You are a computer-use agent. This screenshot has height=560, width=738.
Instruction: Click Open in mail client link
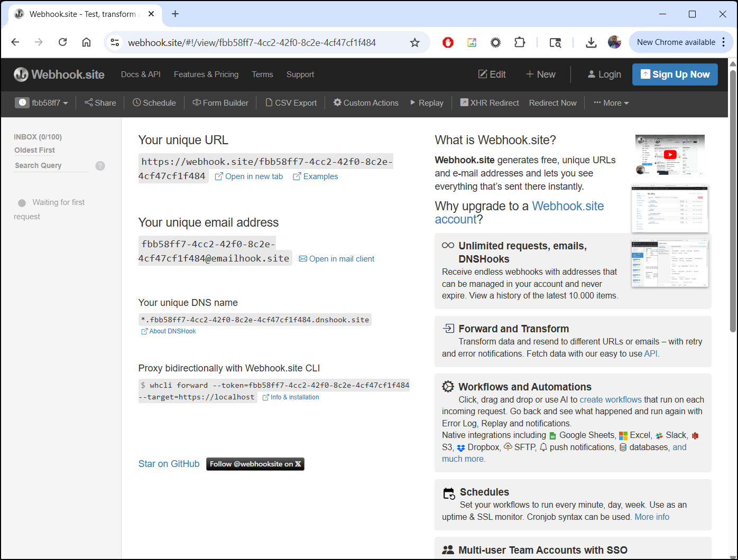coord(337,259)
